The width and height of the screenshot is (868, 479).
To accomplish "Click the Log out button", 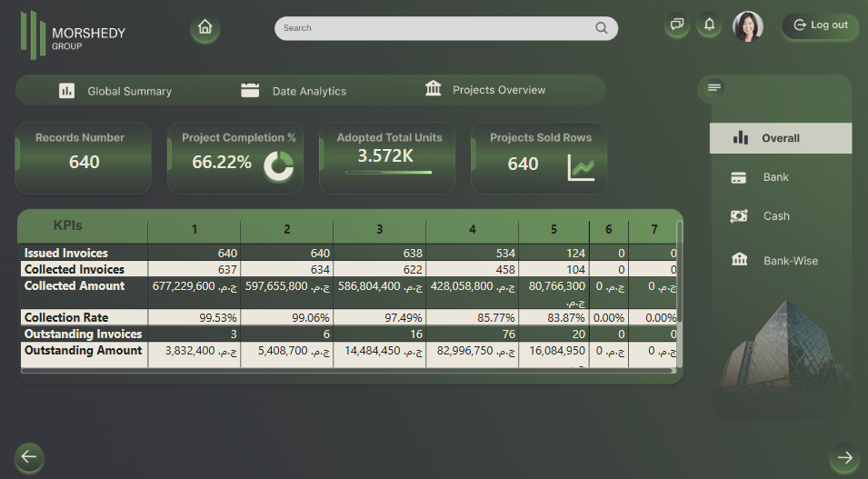I will coord(820,25).
